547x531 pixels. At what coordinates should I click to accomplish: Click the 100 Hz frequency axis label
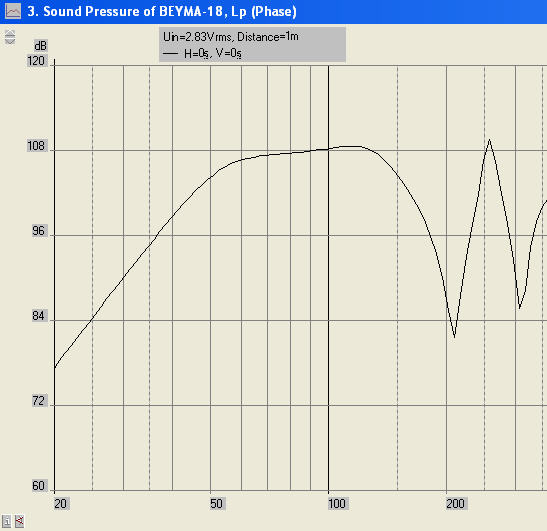(x=337, y=504)
